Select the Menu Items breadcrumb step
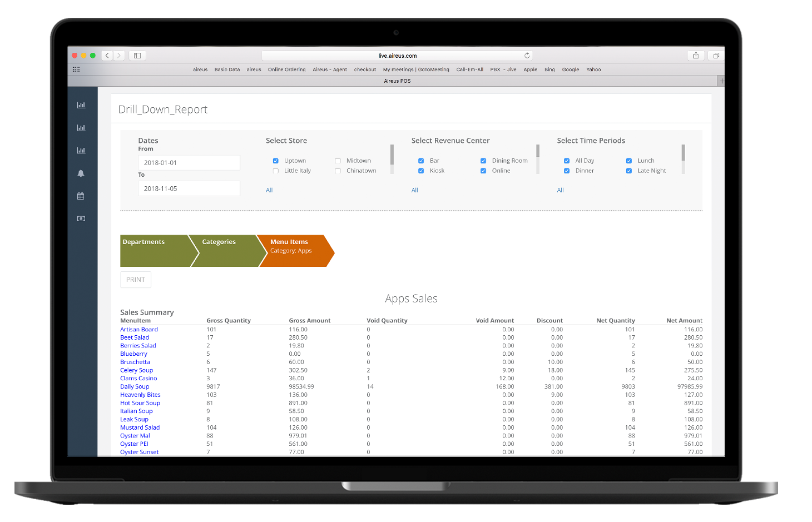This screenshot has width=812, height=522. pos(296,251)
